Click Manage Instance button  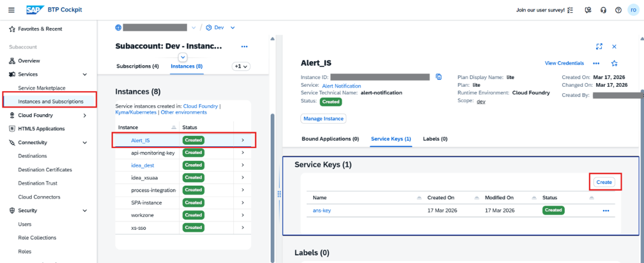tap(324, 119)
